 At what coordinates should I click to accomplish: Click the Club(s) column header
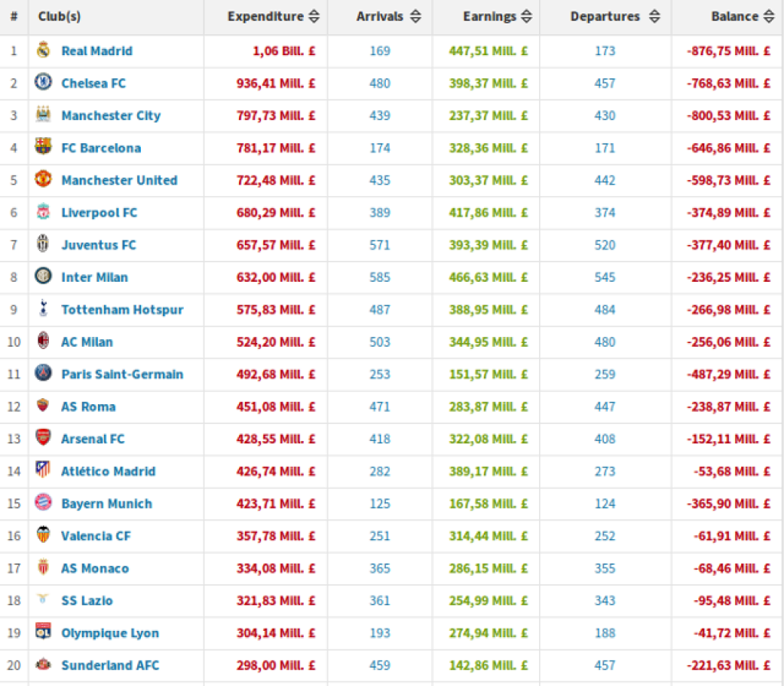point(59,17)
